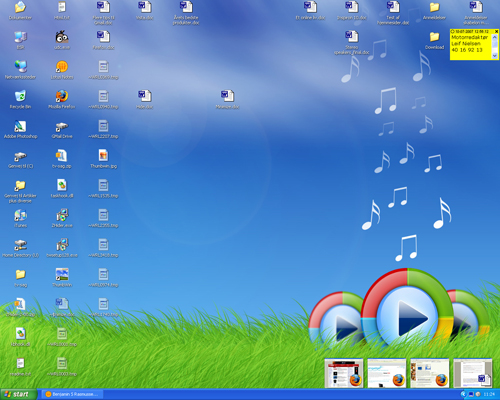Open the Windows start menu
The width and height of the screenshot is (500, 400).
point(18,394)
